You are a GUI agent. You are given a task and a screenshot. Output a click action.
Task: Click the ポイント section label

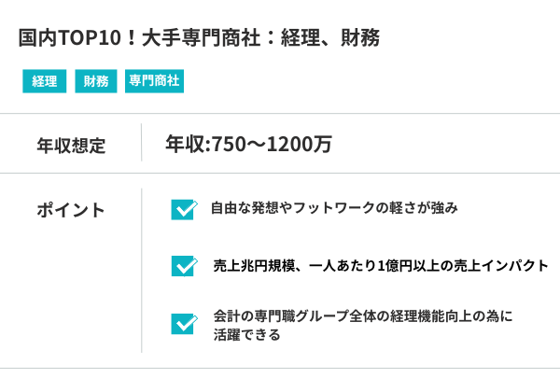click(x=71, y=210)
